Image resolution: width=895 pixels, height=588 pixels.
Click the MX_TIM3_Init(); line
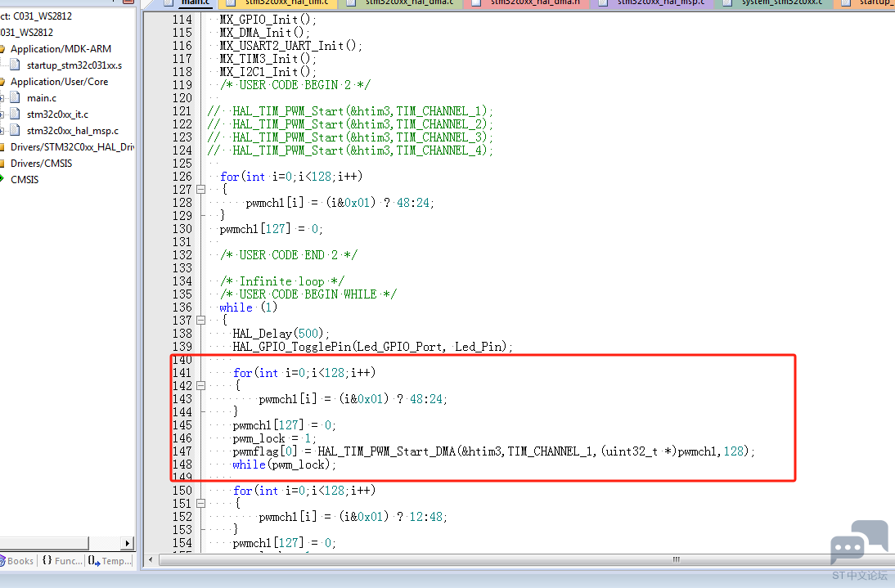coord(268,60)
